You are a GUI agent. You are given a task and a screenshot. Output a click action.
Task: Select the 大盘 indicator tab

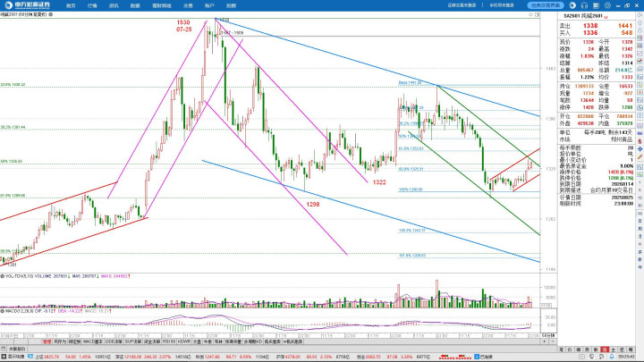pyautogui.click(x=197, y=341)
